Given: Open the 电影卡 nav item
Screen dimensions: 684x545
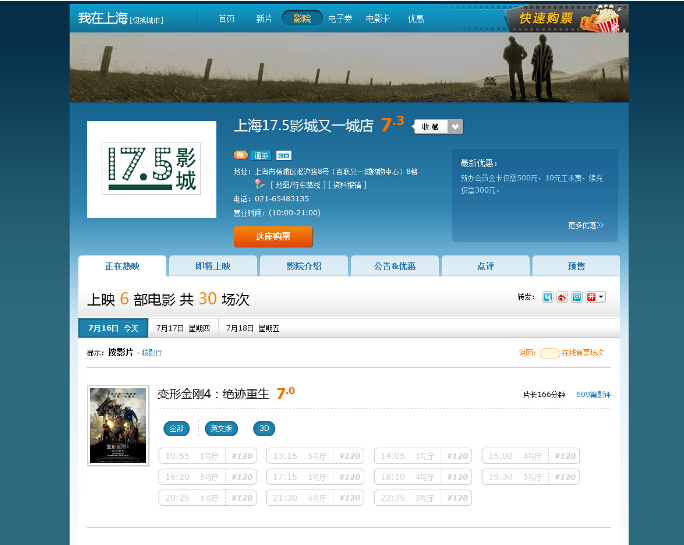Looking at the screenshot, I should [378, 19].
